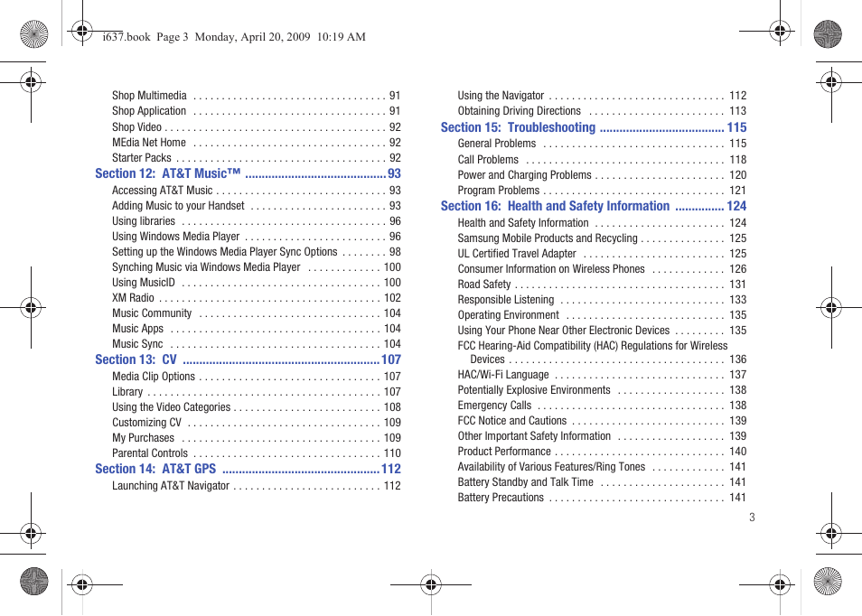Select the Starter Packs entry
Image resolution: width=862 pixels, height=616 pixels.
(257, 158)
